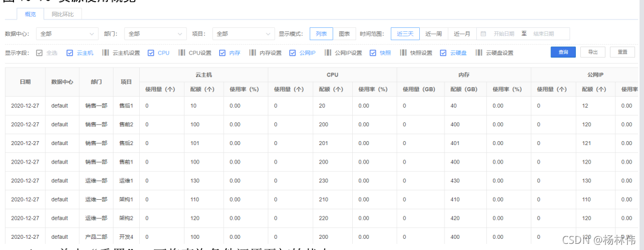Select the 售前1 project cell
The height and width of the screenshot is (250, 644).
[126, 162]
